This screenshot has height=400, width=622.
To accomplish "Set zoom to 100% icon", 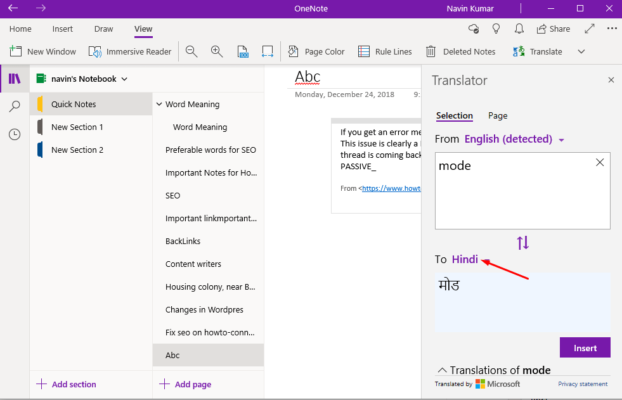I will coord(242,52).
